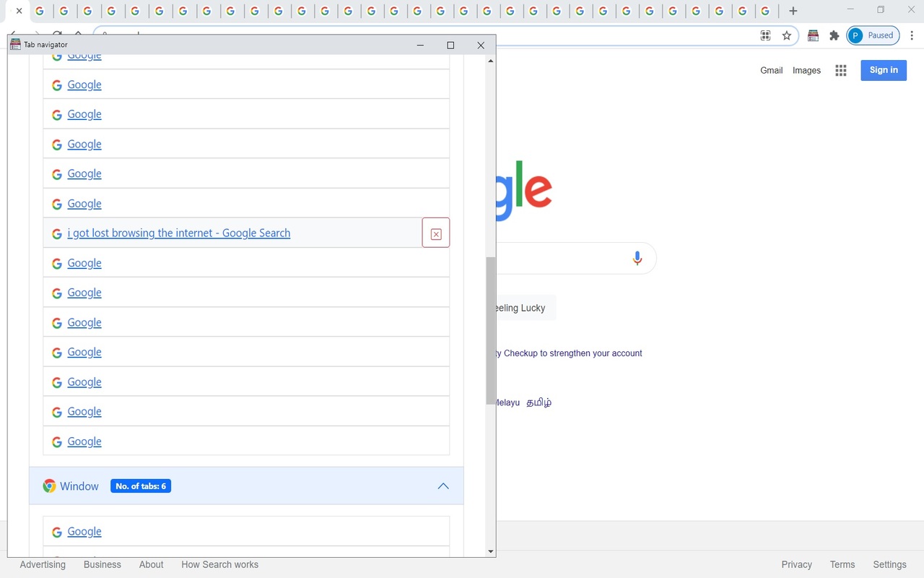This screenshot has width=924, height=578.
Task: Open the Privacy footer link
Action: 797,565
